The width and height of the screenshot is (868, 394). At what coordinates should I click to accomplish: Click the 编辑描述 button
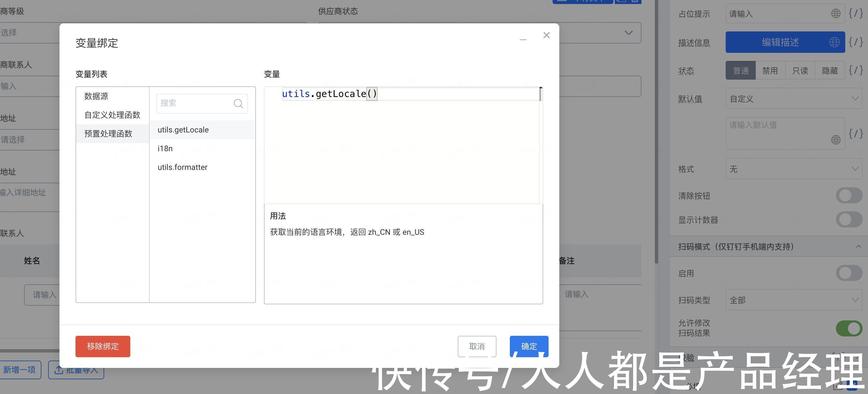[785, 42]
